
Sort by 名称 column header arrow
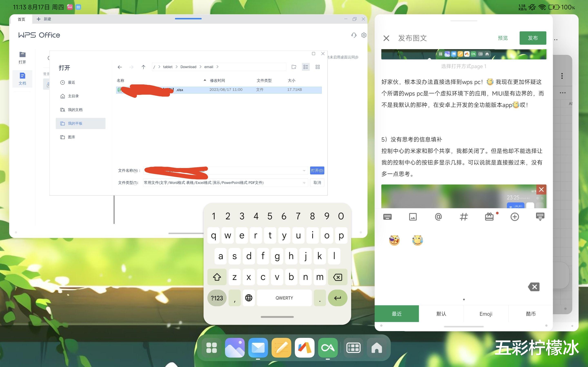pyautogui.click(x=205, y=80)
